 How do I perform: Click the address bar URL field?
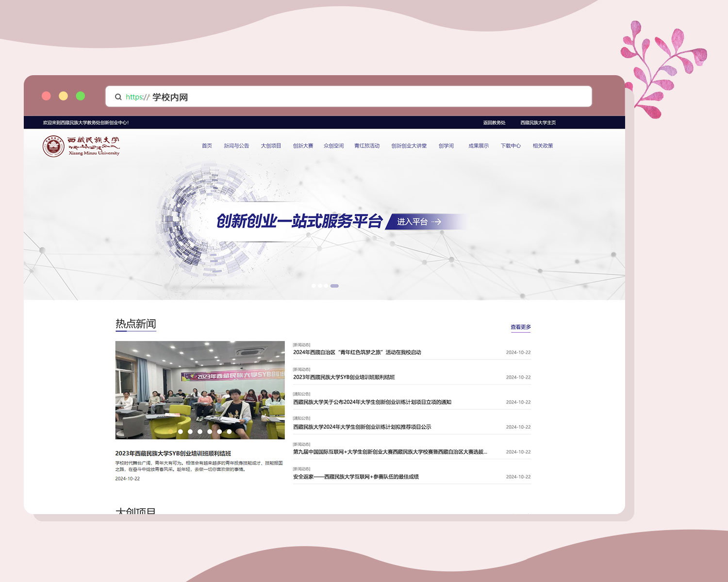coord(348,97)
